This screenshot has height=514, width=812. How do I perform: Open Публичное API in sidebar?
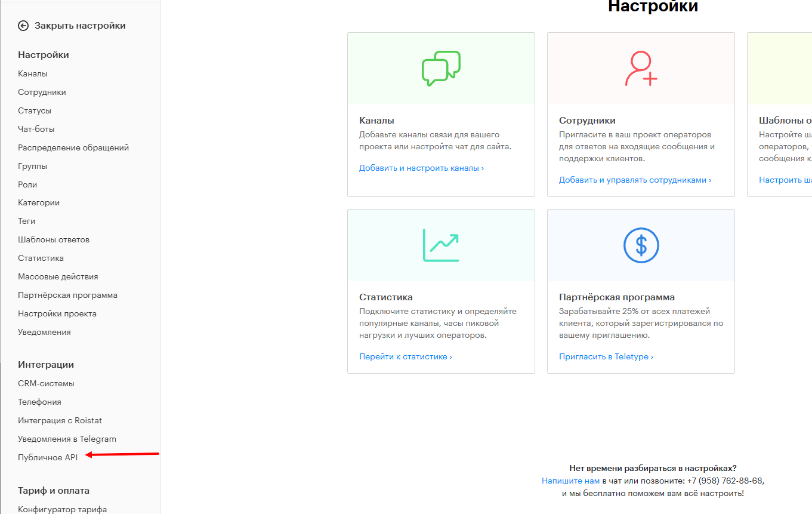[48, 457]
